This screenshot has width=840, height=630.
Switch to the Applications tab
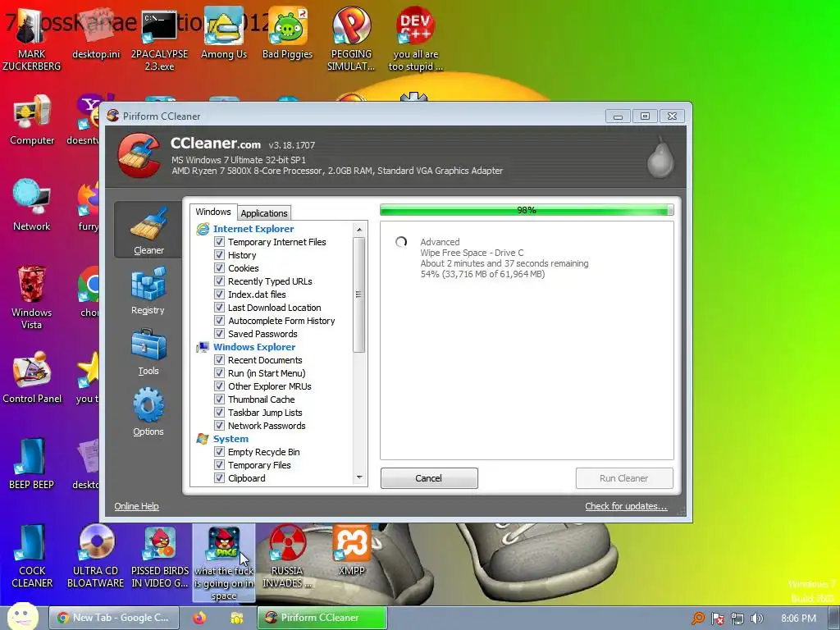[263, 212]
